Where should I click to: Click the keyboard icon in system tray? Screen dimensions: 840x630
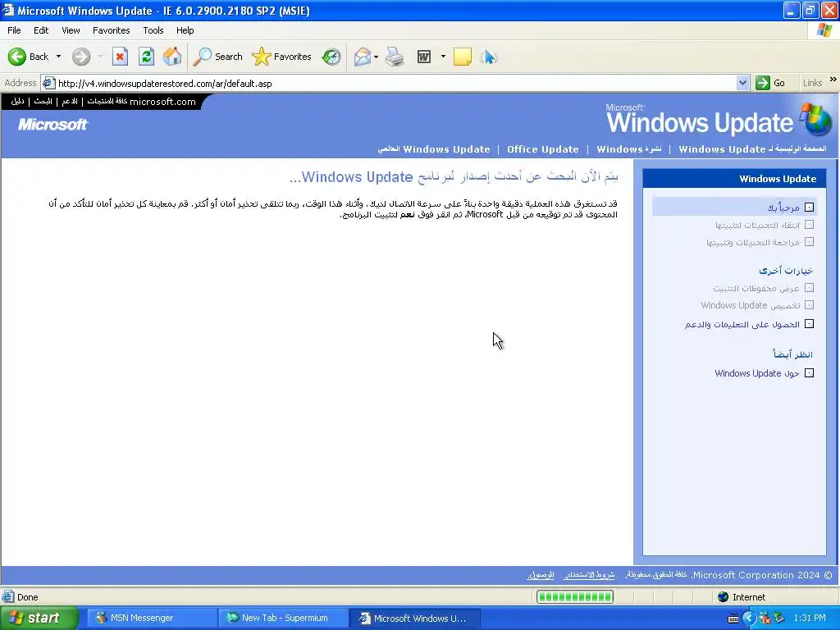(x=733, y=619)
